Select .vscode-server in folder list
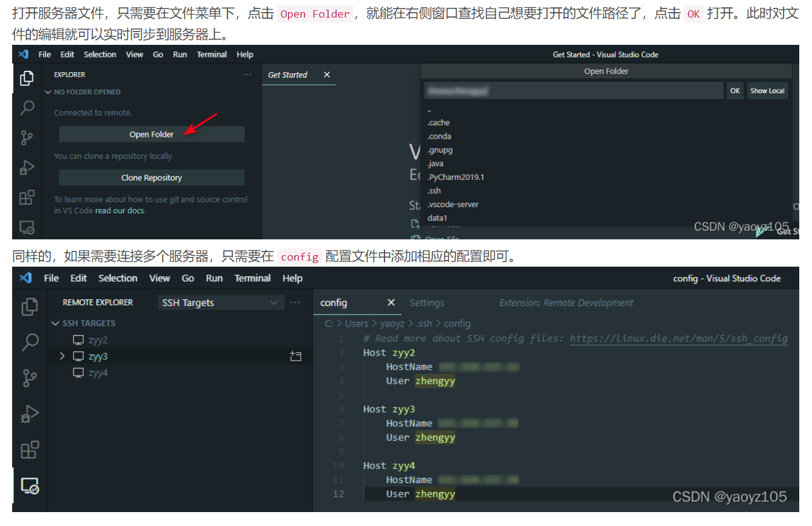 pyautogui.click(x=453, y=204)
